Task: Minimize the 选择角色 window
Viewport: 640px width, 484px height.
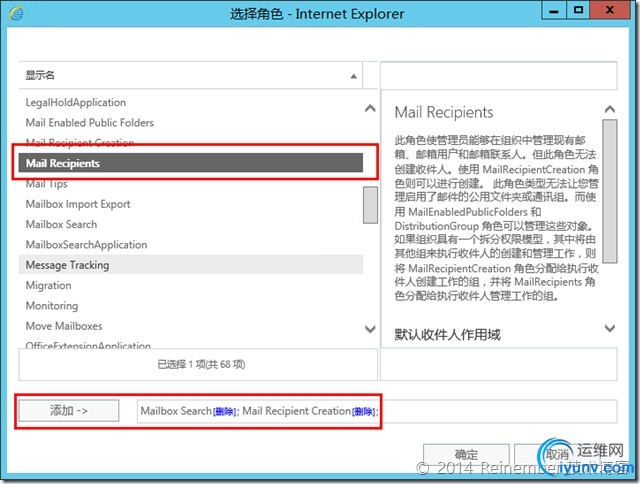Action: click(x=553, y=10)
